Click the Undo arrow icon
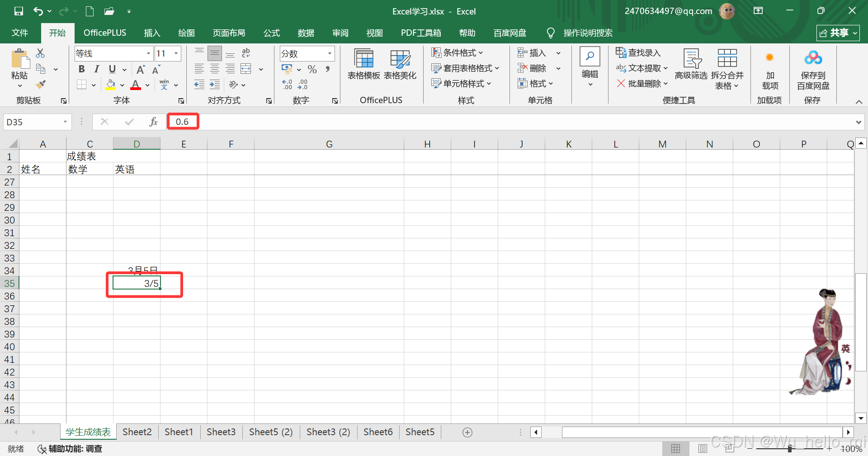Screen dimensions: 868x456 pos(38,11)
